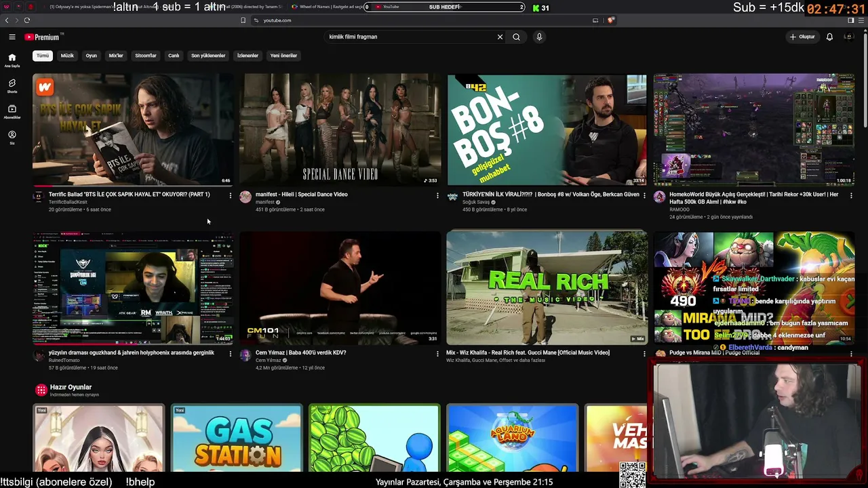Play the Aquarium Land game card

[x=512, y=438]
